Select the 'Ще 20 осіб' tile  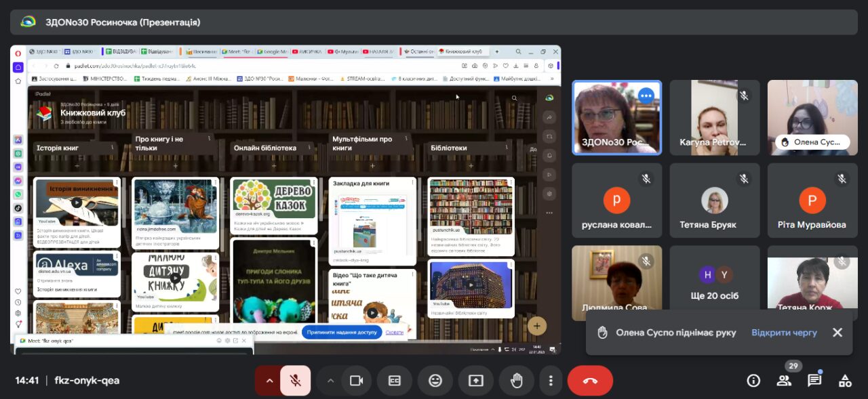click(x=715, y=283)
